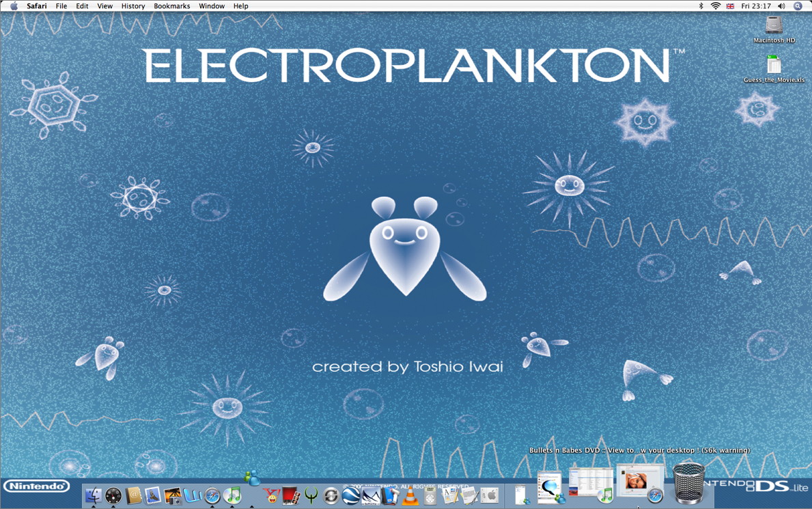Open System Preferences from the Dock
This screenshot has height=509, width=812.
click(490, 495)
